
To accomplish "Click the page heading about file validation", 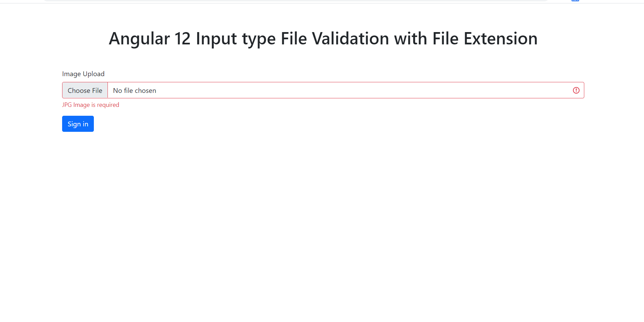I will (323, 38).
